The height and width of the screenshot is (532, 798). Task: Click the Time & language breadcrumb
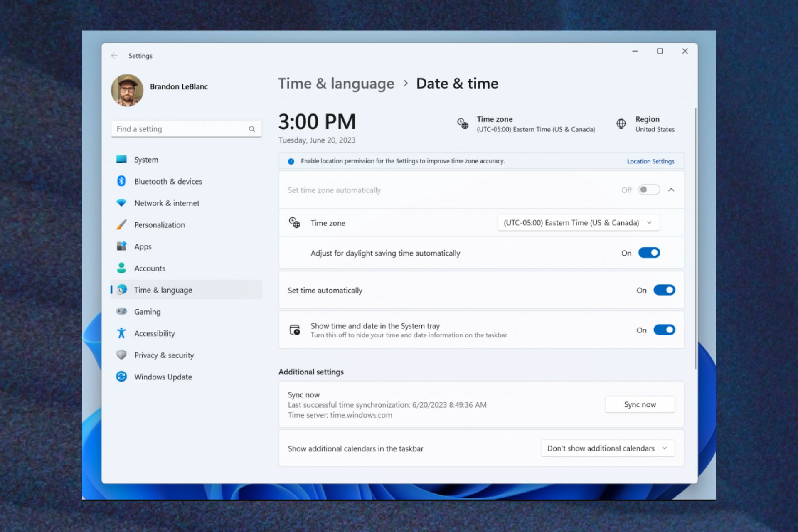tap(336, 84)
